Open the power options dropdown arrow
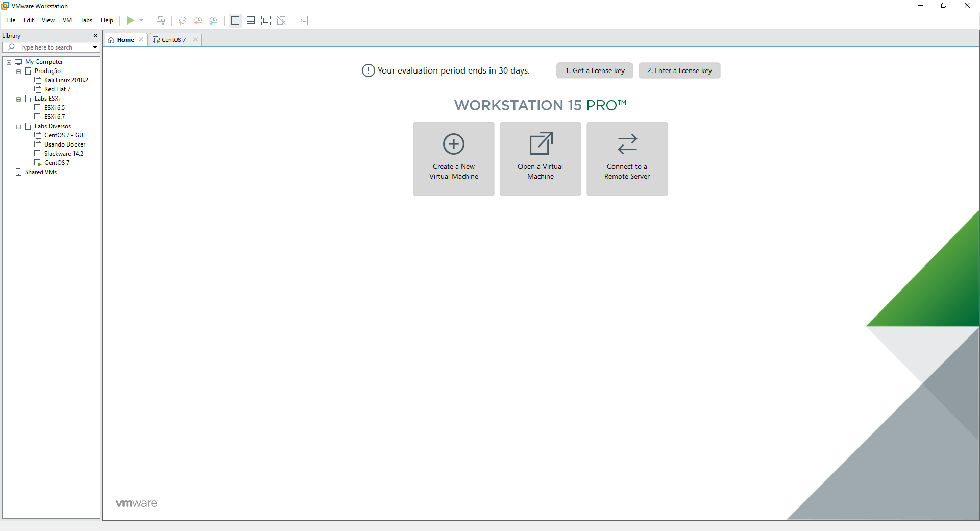The height and width of the screenshot is (531, 980). 141,20
